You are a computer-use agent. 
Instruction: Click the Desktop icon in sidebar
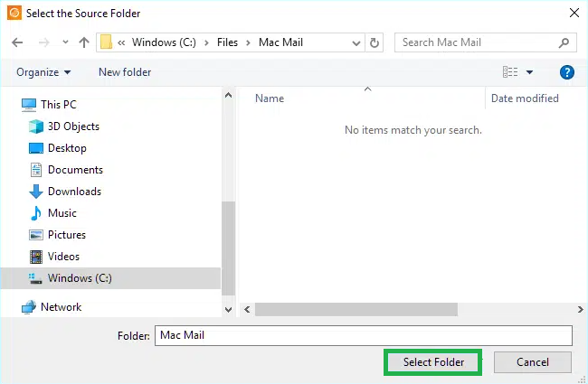[x=36, y=148]
